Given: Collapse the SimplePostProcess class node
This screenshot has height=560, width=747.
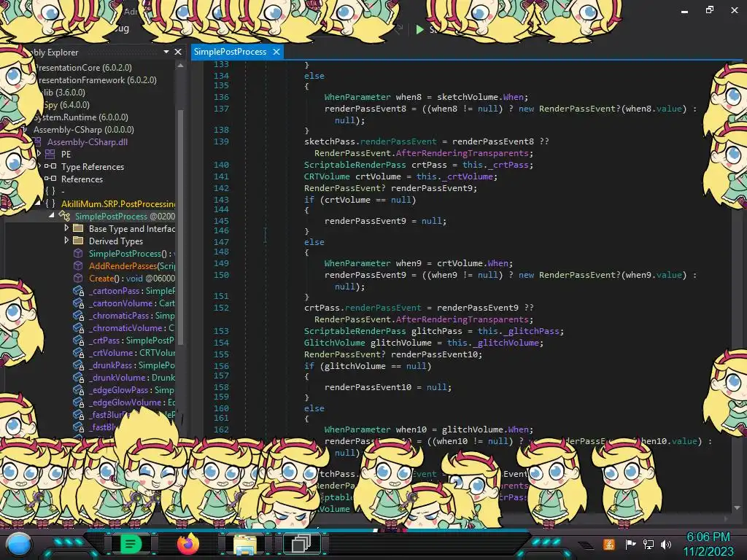Looking at the screenshot, I should click(52, 216).
